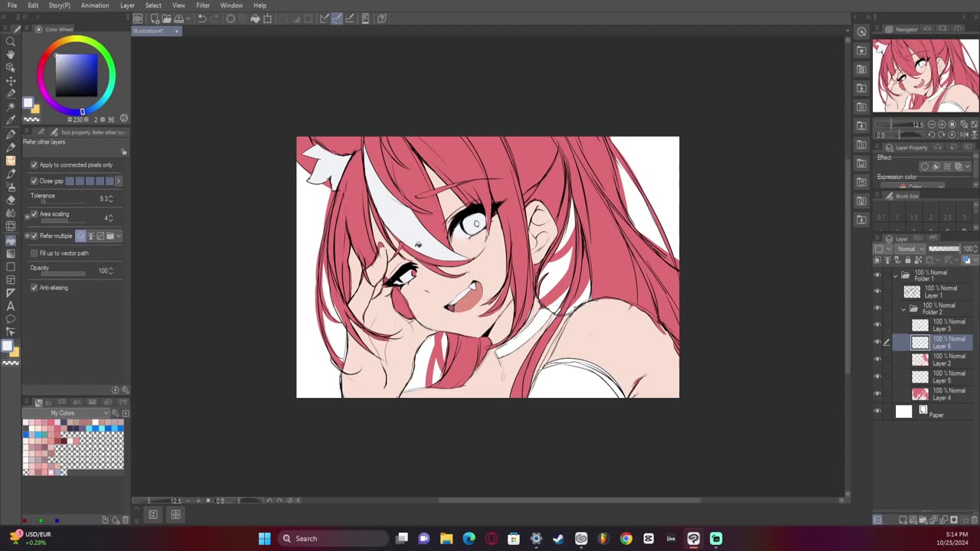This screenshot has height=551, width=980.
Task: Select the Frame border tool
Action: [11, 279]
